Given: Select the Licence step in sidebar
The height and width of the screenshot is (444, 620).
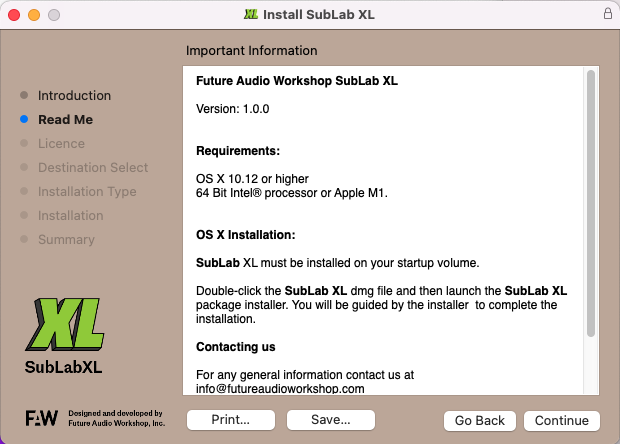Looking at the screenshot, I should click(61, 144).
